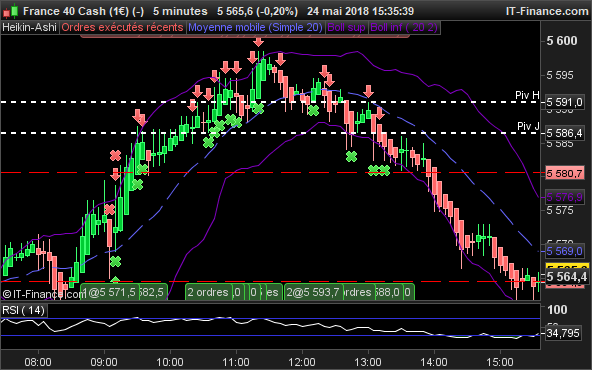592x370 pixels.
Task: Click the 5 600 price axis label
Action: [562, 41]
